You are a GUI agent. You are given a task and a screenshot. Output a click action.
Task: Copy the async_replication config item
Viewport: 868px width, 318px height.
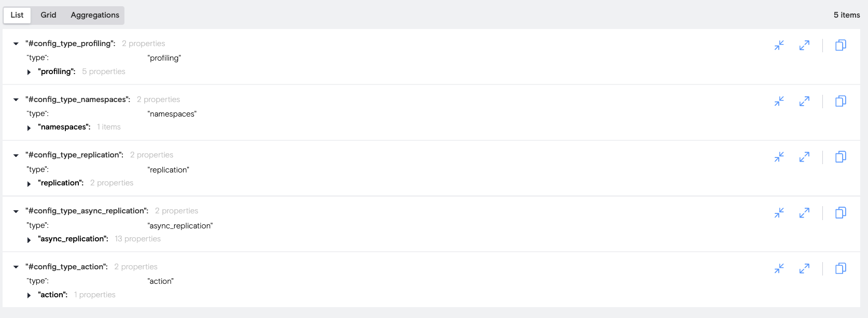point(841,213)
